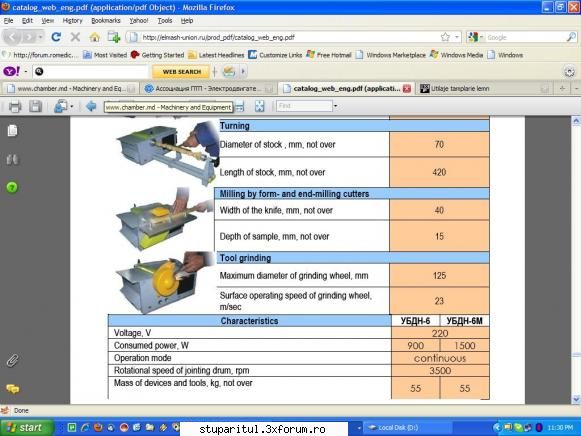The width and height of the screenshot is (581, 436).
Task: Open the Help menu
Action: 187,21
